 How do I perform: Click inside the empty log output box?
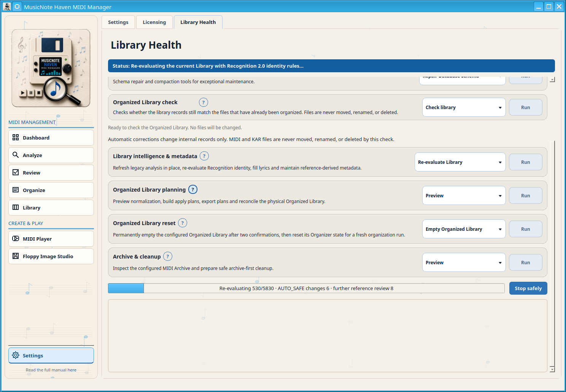[x=328, y=336]
